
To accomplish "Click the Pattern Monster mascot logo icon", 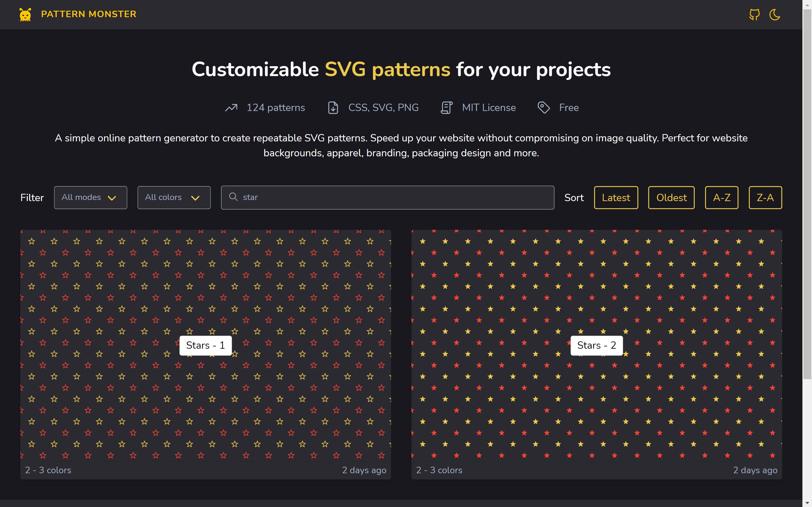I will [x=25, y=14].
